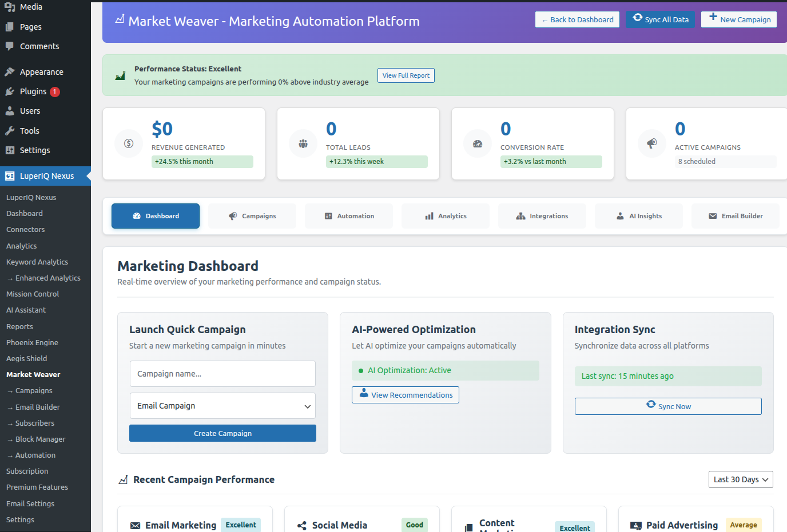Click the conversion rate gauge icon

pyautogui.click(x=478, y=143)
